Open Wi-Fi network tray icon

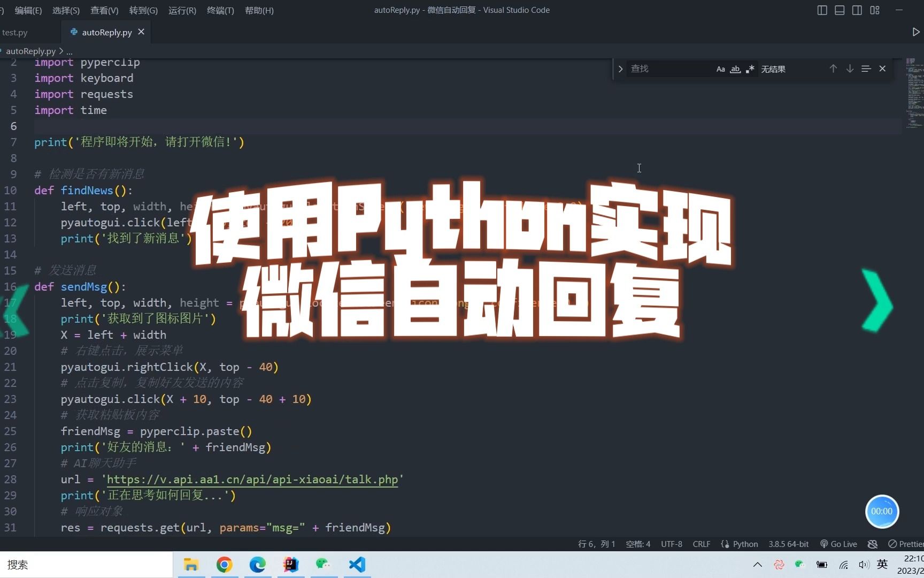click(x=844, y=565)
